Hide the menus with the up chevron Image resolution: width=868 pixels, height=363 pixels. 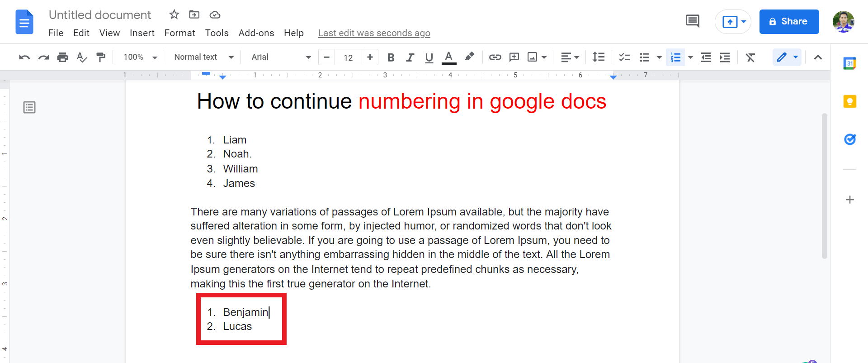click(818, 57)
